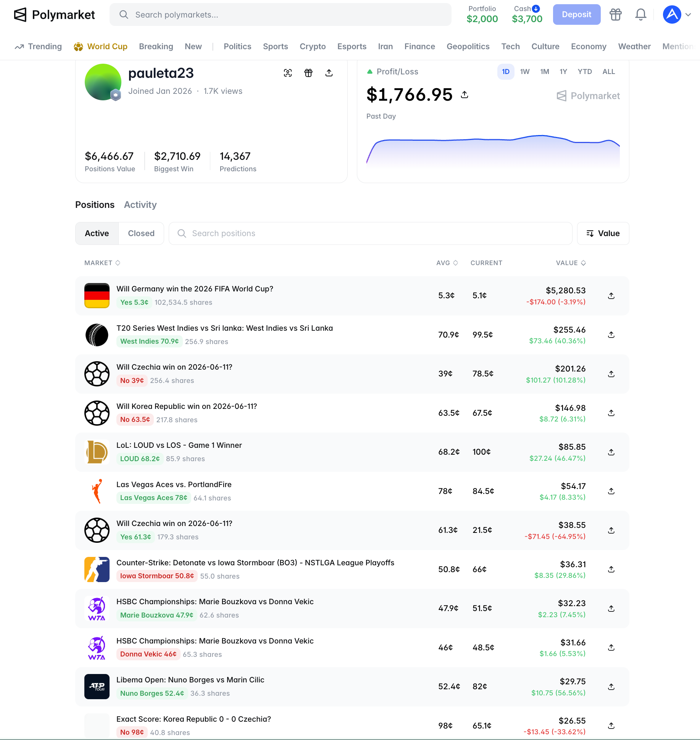Open Las Vegas Aces vs. PortlandFire market
Screen dimensions: 700x740
pyautogui.click(x=174, y=484)
